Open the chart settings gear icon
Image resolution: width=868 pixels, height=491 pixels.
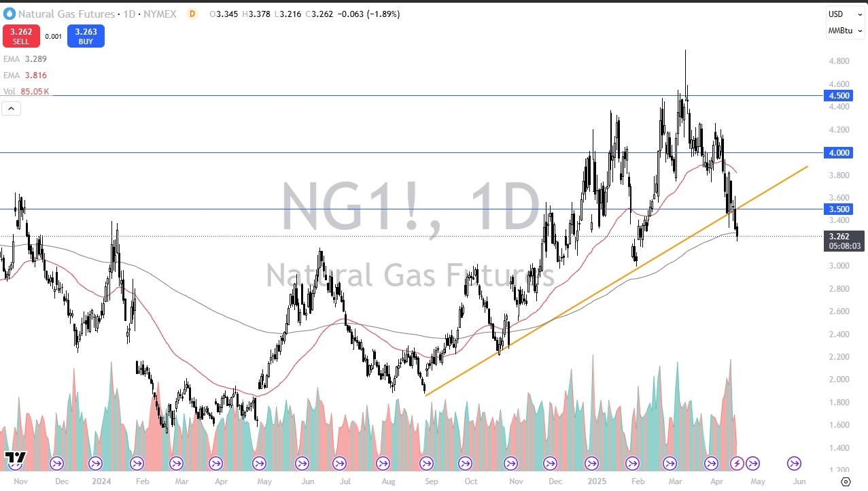[x=846, y=481]
